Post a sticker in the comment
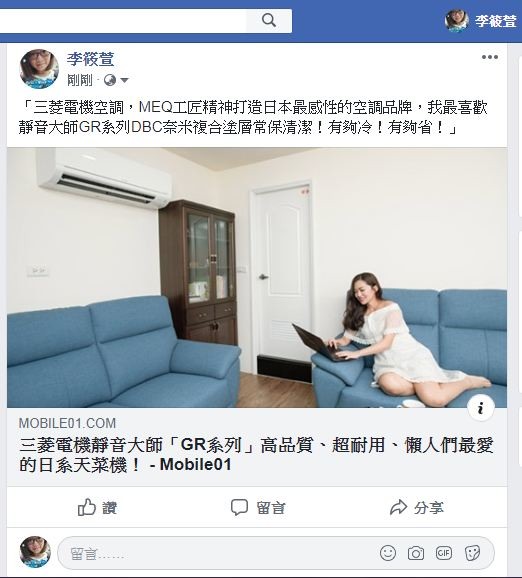The width and height of the screenshot is (522, 578). (x=472, y=553)
